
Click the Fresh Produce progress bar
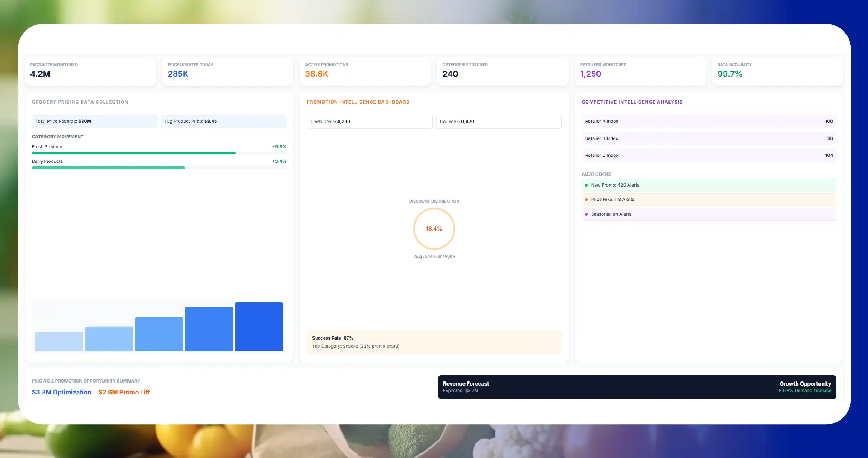point(159,153)
